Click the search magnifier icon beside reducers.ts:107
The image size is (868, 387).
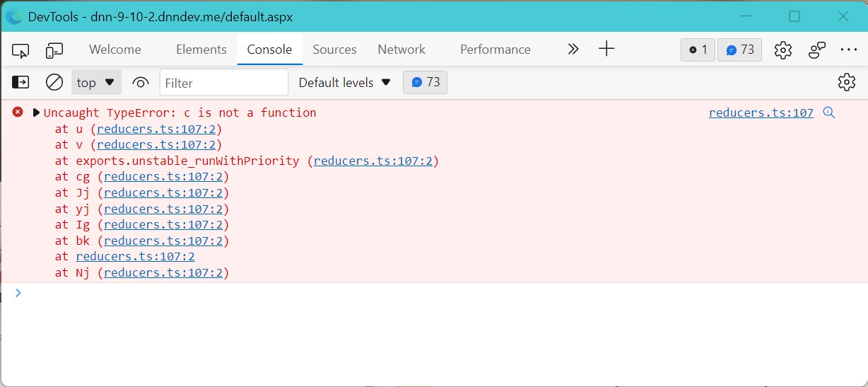point(829,112)
